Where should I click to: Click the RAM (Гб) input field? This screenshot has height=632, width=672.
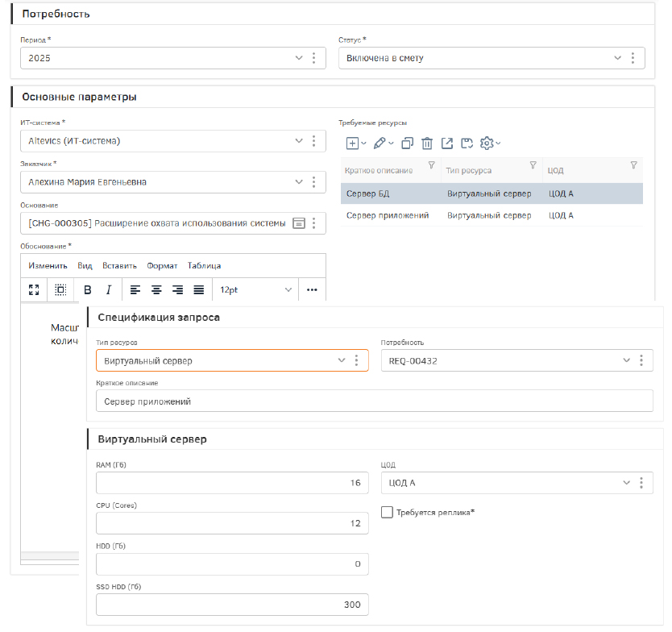coord(232,483)
